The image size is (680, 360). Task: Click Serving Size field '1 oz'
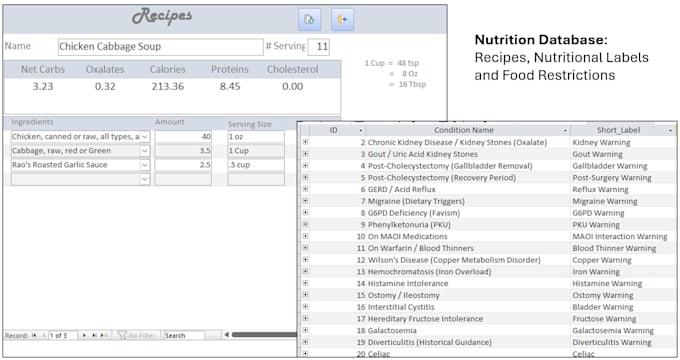point(256,137)
